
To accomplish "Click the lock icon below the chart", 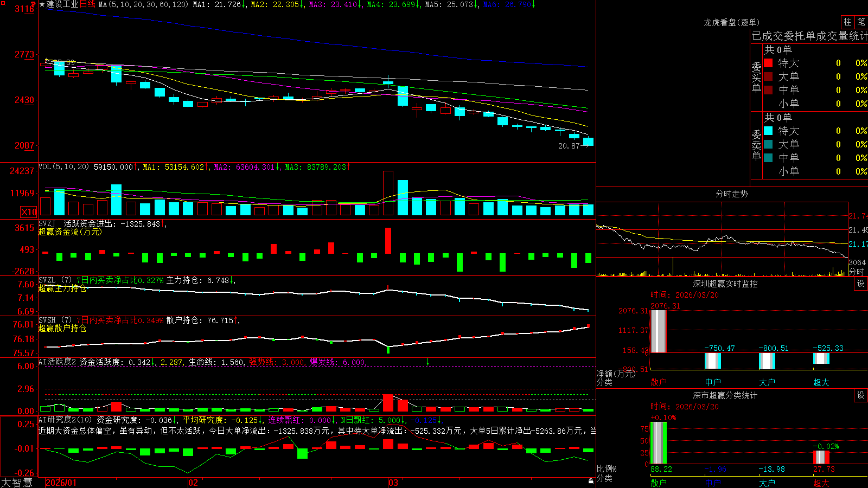I will pyautogui.click(x=591, y=481).
